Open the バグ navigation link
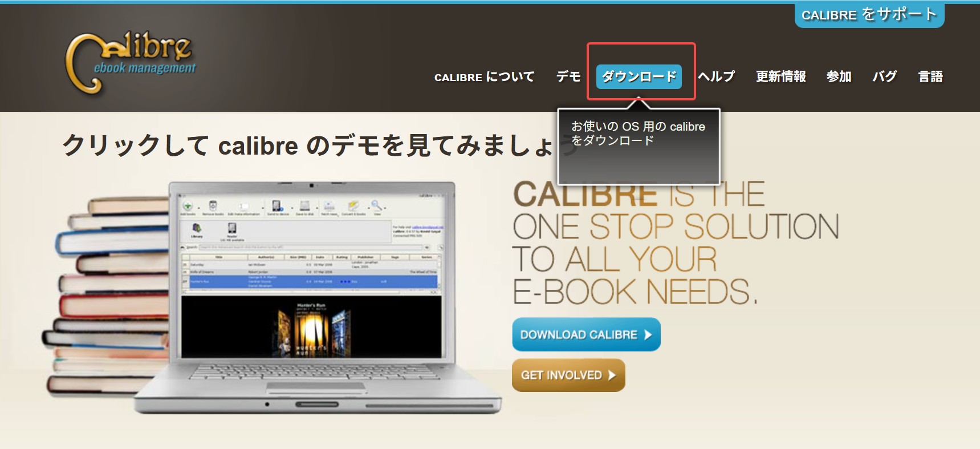The width and height of the screenshot is (980, 449). point(884,76)
